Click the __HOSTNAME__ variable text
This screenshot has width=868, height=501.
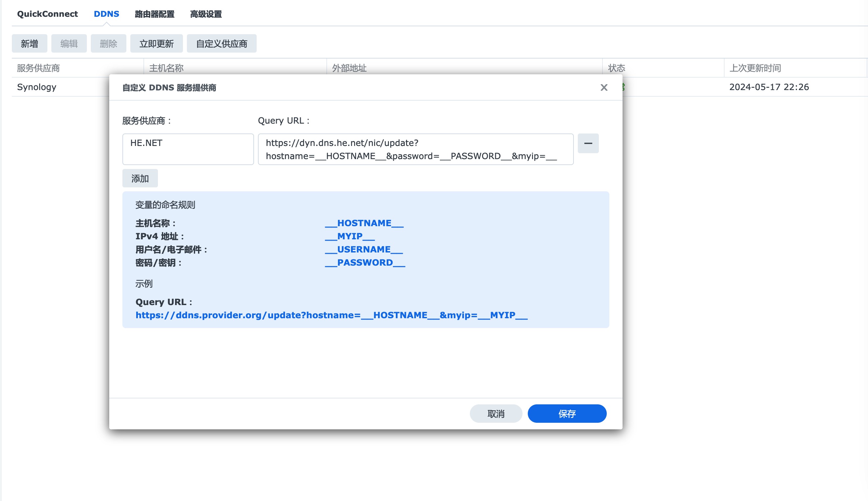(x=364, y=223)
